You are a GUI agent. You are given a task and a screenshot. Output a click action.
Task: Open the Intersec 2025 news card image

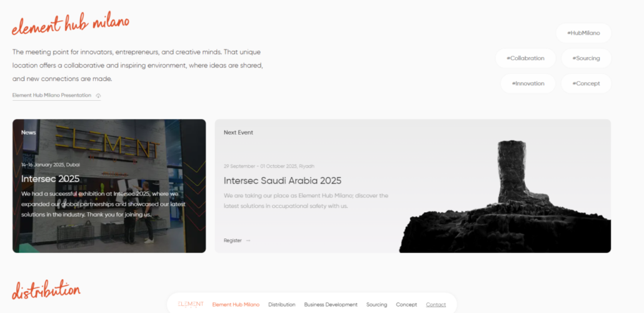pos(109,186)
